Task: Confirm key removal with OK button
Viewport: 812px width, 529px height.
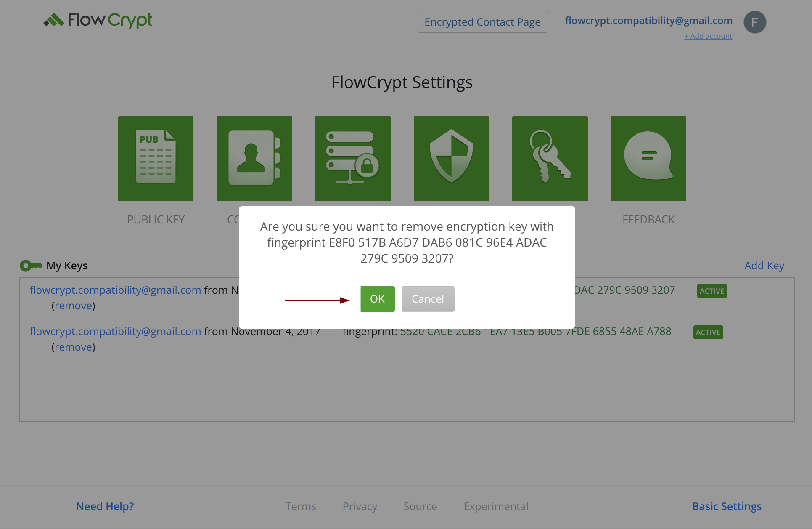Action: coord(377,299)
